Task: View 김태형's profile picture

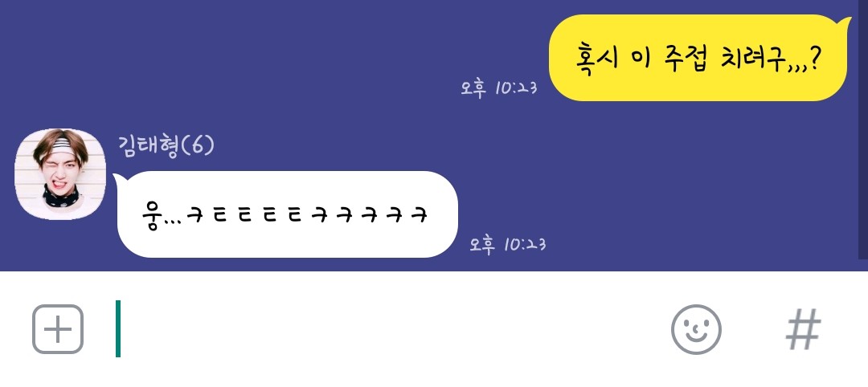Action: 59,174
